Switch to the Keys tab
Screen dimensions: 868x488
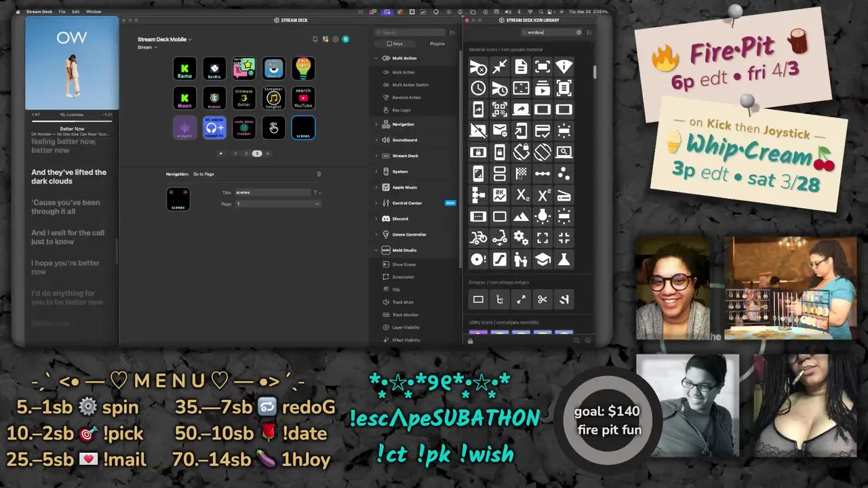pyautogui.click(x=394, y=43)
